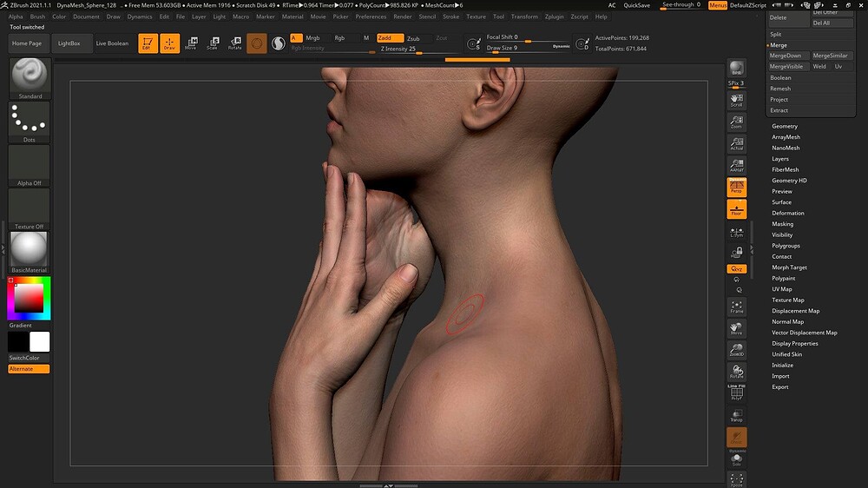Toggle XYZ rotation mode
Viewport: 868px width, 488px height.
tap(736, 268)
